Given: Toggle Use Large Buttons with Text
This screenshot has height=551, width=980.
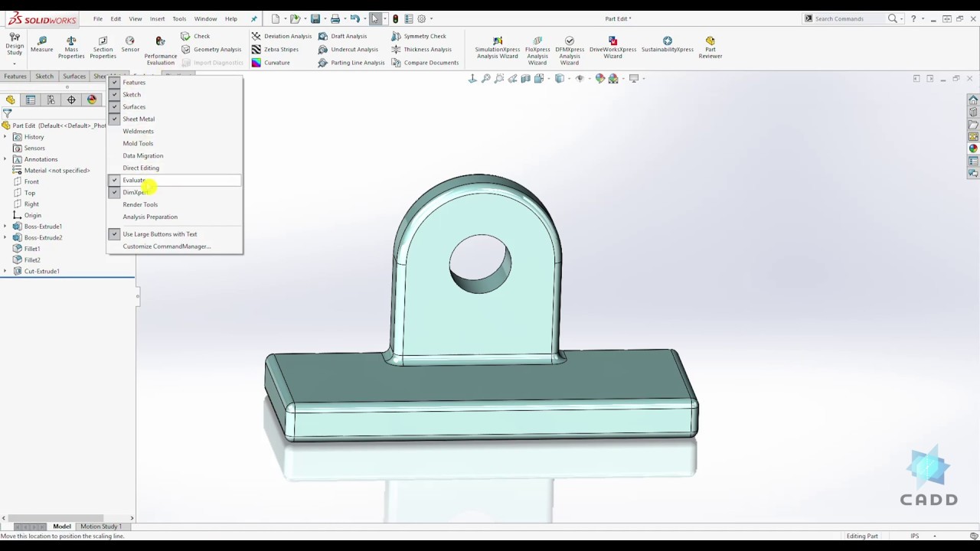Looking at the screenshot, I should [x=175, y=234].
